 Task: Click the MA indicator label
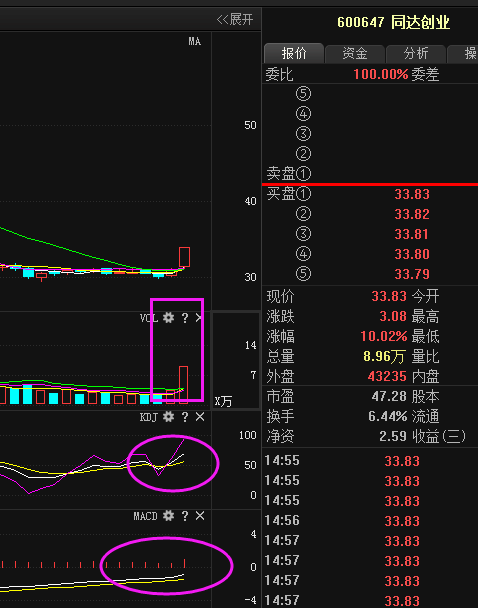[x=195, y=41]
